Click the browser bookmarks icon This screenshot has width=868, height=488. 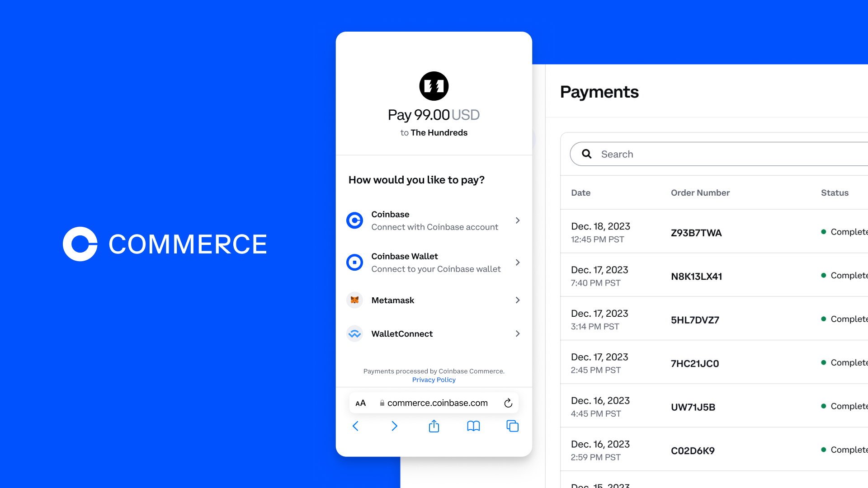pyautogui.click(x=473, y=426)
